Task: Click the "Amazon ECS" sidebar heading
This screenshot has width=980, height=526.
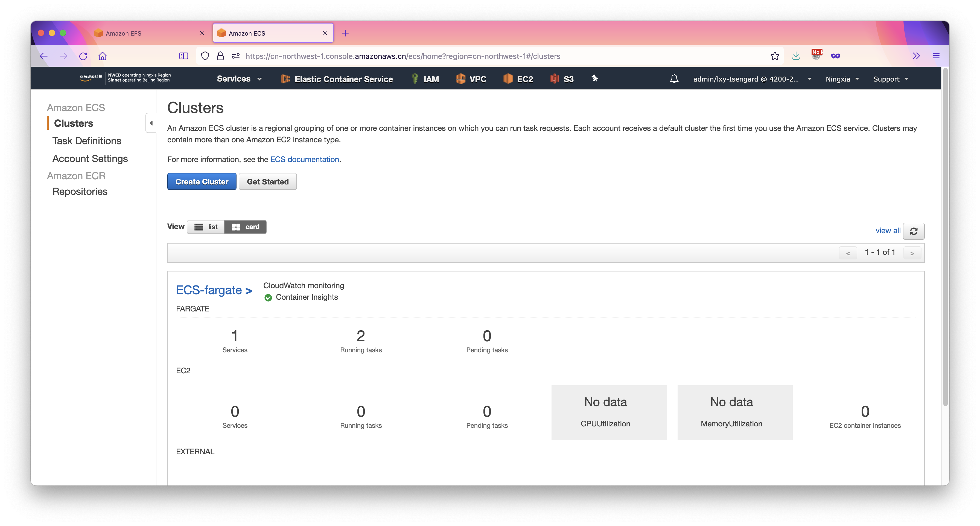Action: pyautogui.click(x=76, y=107)
